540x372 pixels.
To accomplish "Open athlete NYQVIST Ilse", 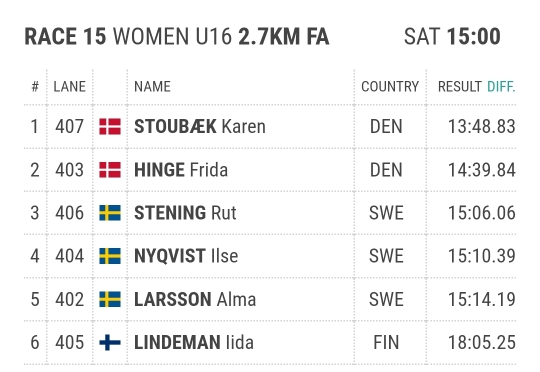I will [x=186, y=256].
